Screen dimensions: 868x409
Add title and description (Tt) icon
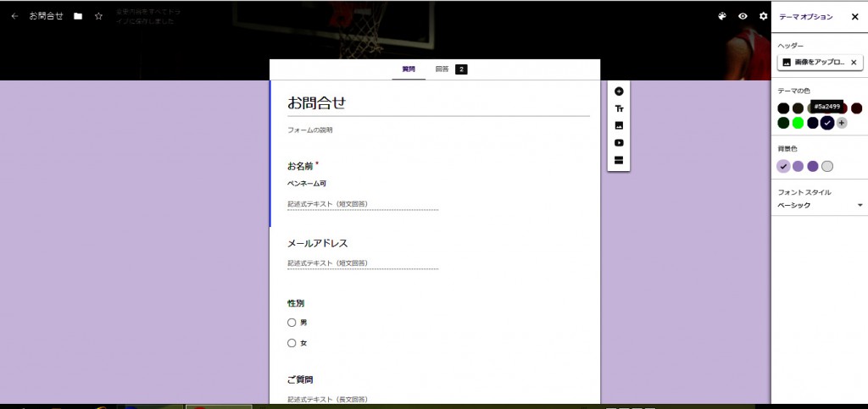pyautogui.click(x=619, y=108)
